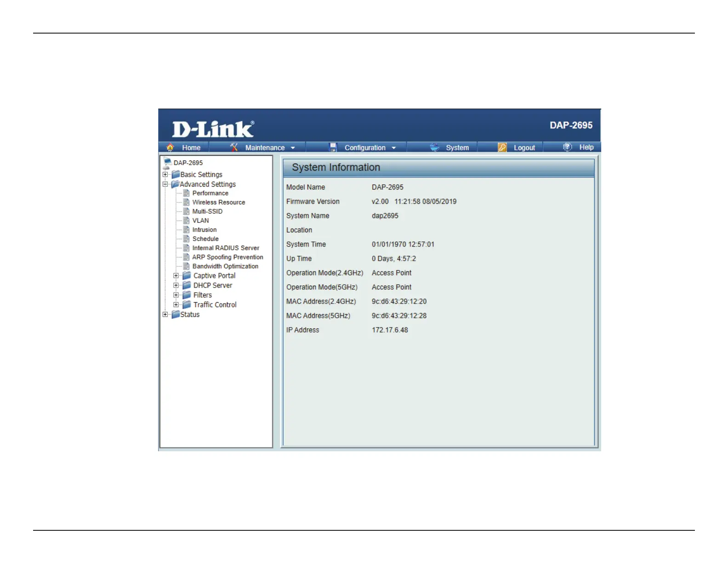
Task: Click the Schedule page icon
Action: (x=186, y=239)
